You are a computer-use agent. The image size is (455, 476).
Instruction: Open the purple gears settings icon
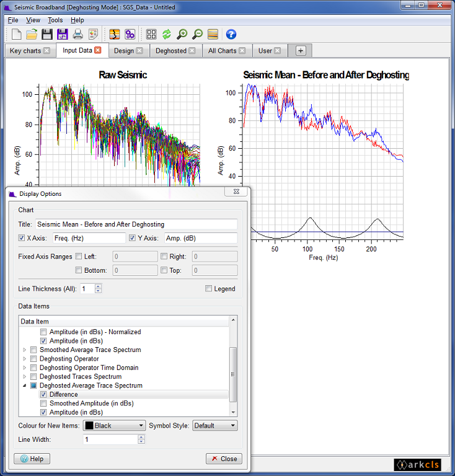[x=130, y=34]
